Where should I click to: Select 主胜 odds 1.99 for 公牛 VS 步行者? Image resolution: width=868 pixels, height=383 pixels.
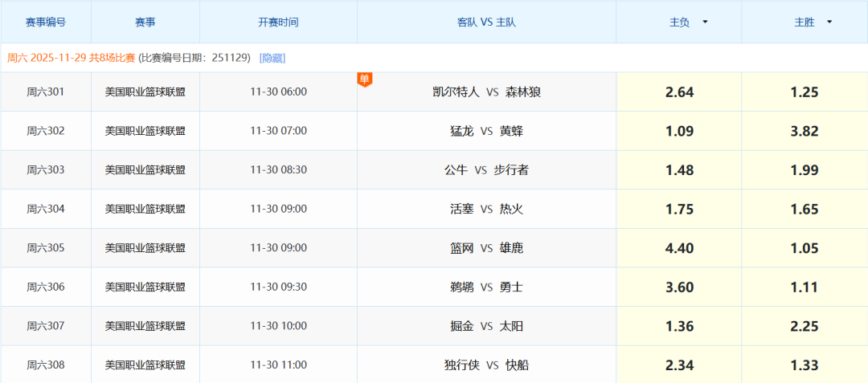click(805, 170)
